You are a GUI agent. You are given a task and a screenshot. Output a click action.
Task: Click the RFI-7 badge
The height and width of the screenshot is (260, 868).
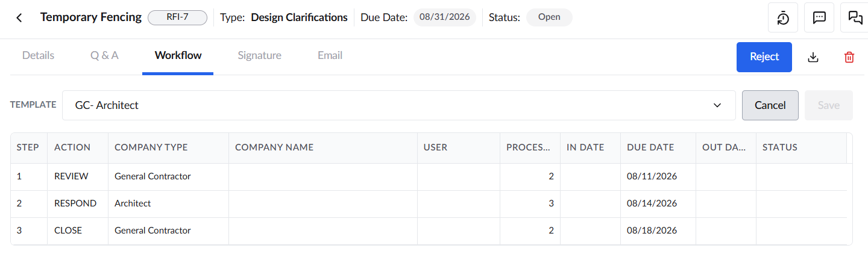point(177,17)
